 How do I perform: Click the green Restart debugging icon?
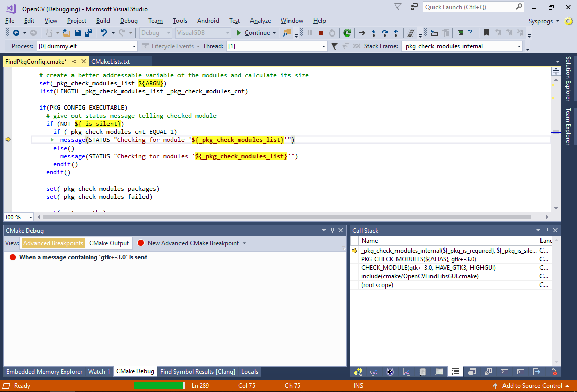click(347, 33)
